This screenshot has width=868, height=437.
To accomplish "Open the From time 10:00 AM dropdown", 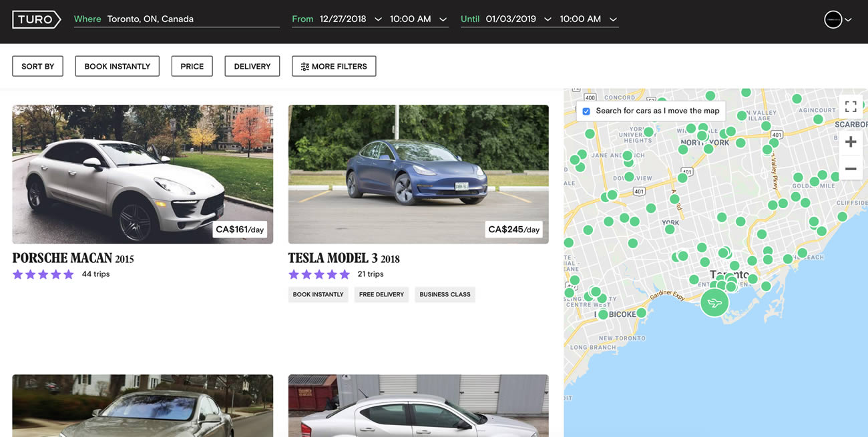I will point(418,19).
